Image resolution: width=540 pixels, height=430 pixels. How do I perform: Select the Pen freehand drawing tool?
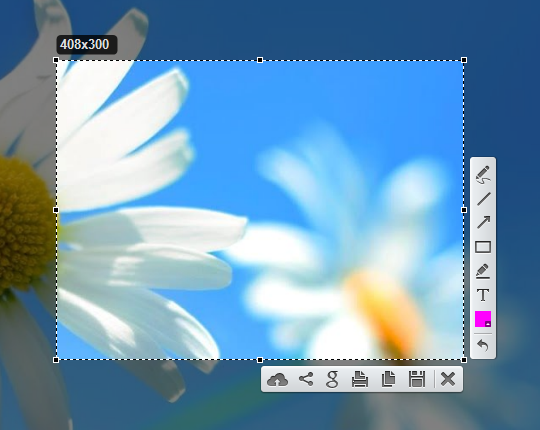pos(483,175)
